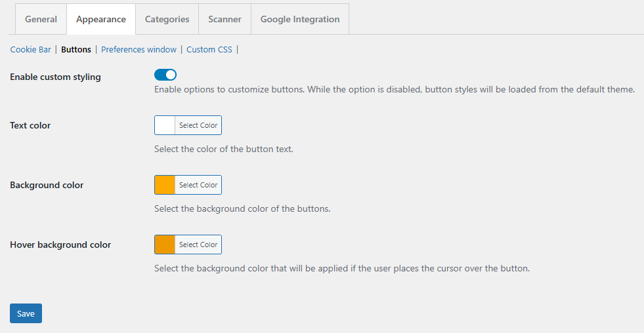Open the Preferences window subsection link
644x333 pixels.
pos(139,49)
